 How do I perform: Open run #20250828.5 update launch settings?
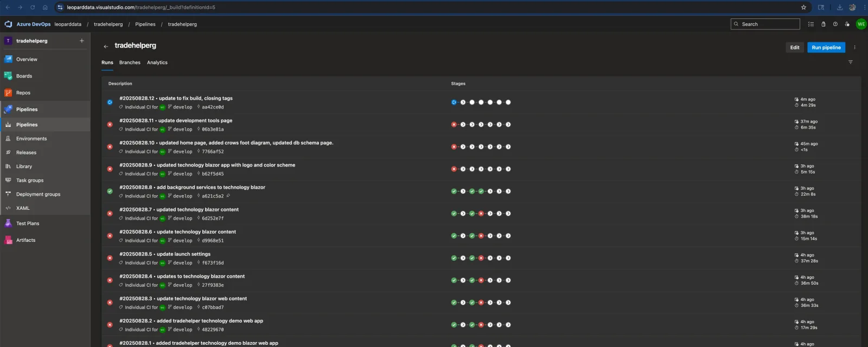(165, 254)
